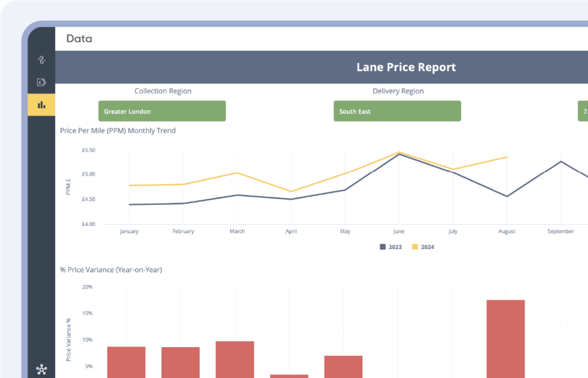Screen dimensions: 588x378
Task: Click the Price Per Mile Monthly Trend title
Action: [x=118, y=131]
